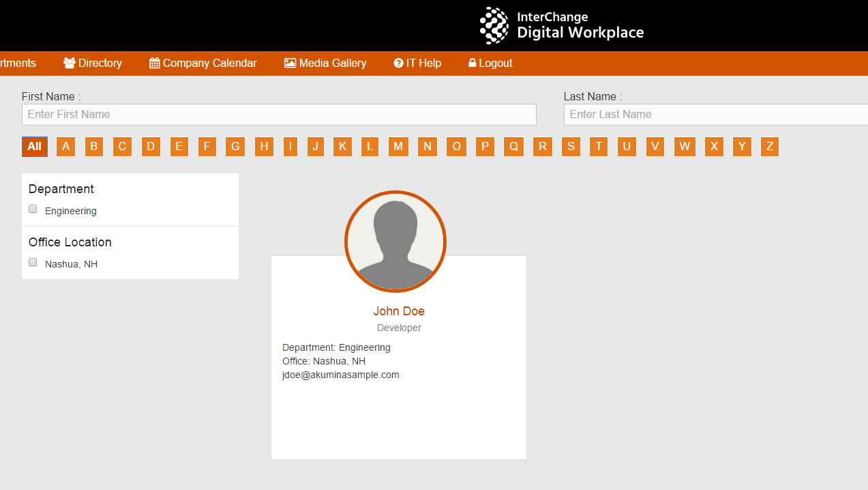Open the Directory people icon
Screen dimensions: 868x490
pyautogui.click(x=70, y=63)
